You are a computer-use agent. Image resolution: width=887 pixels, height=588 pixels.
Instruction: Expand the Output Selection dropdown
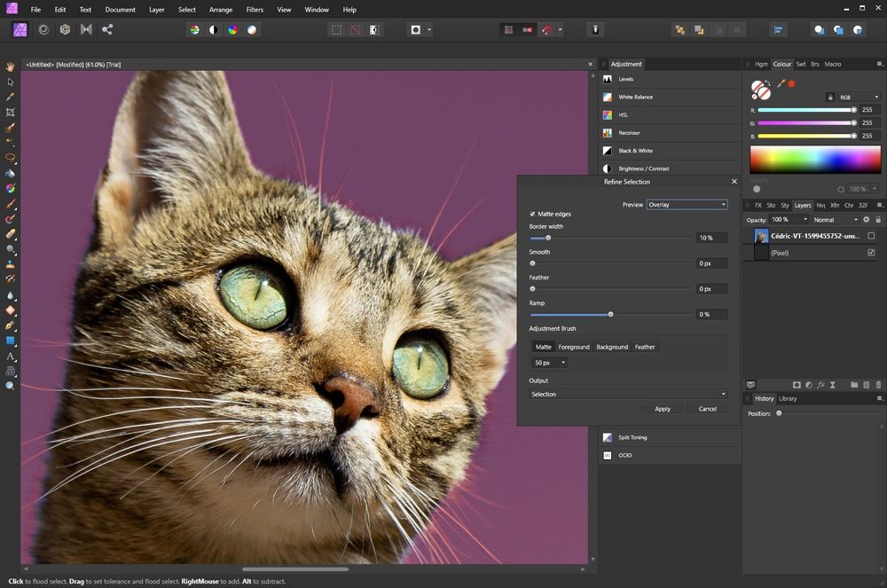[628, 394]
